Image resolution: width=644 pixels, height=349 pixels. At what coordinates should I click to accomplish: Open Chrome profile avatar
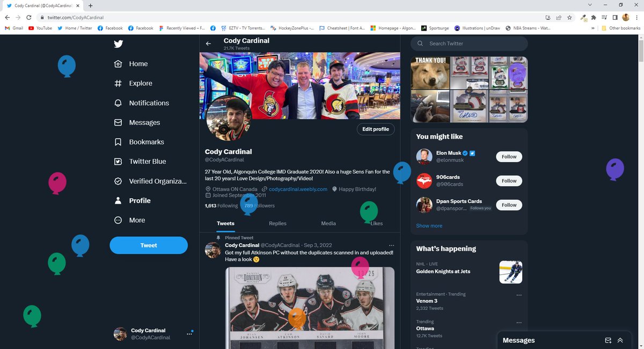tap(625, 18)
